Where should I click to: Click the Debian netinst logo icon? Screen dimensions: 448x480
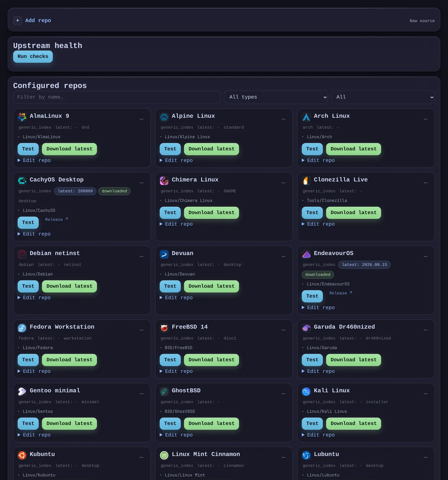pos(22,254)
